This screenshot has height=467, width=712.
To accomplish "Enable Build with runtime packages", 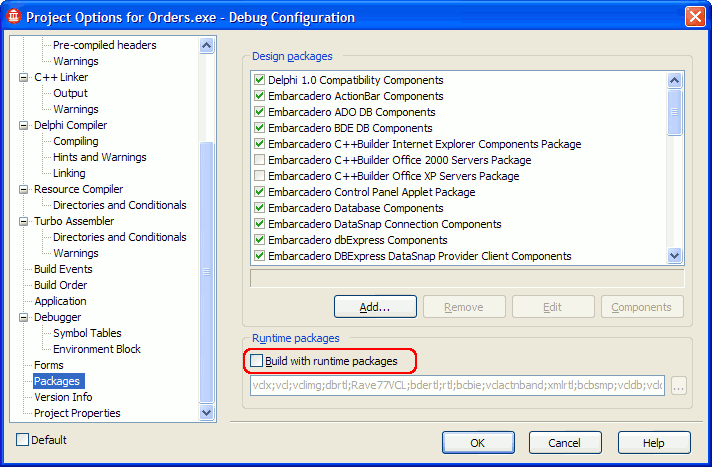I will coord(257,361).
